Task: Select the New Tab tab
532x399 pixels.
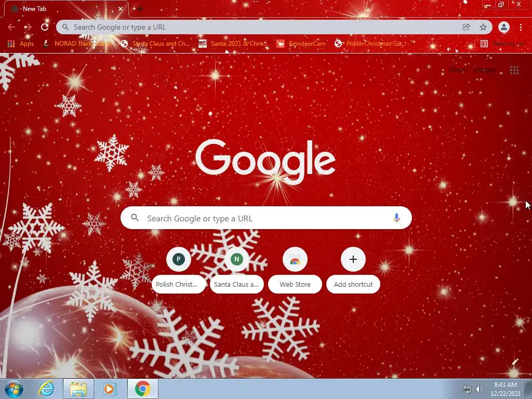Action: point(66,9)
